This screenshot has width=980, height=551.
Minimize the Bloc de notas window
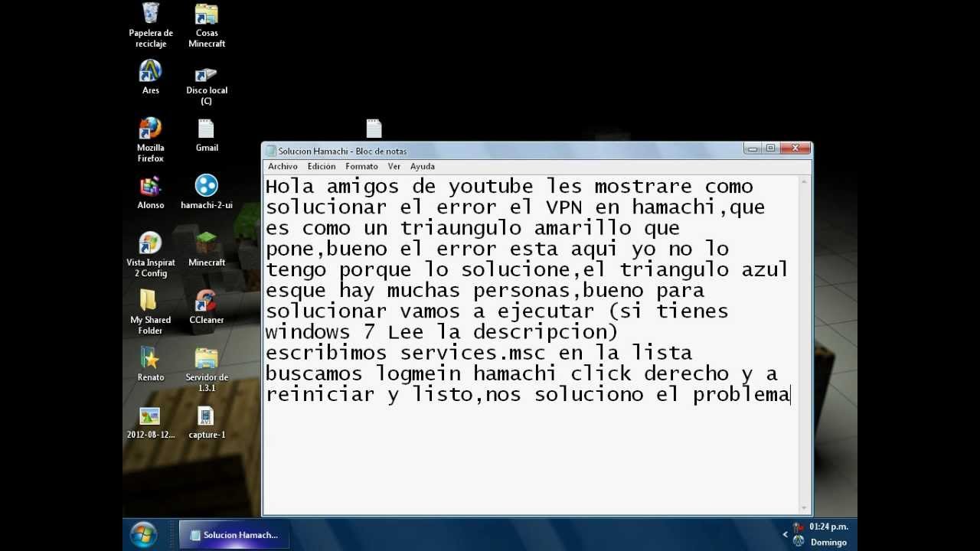(753, 148)
